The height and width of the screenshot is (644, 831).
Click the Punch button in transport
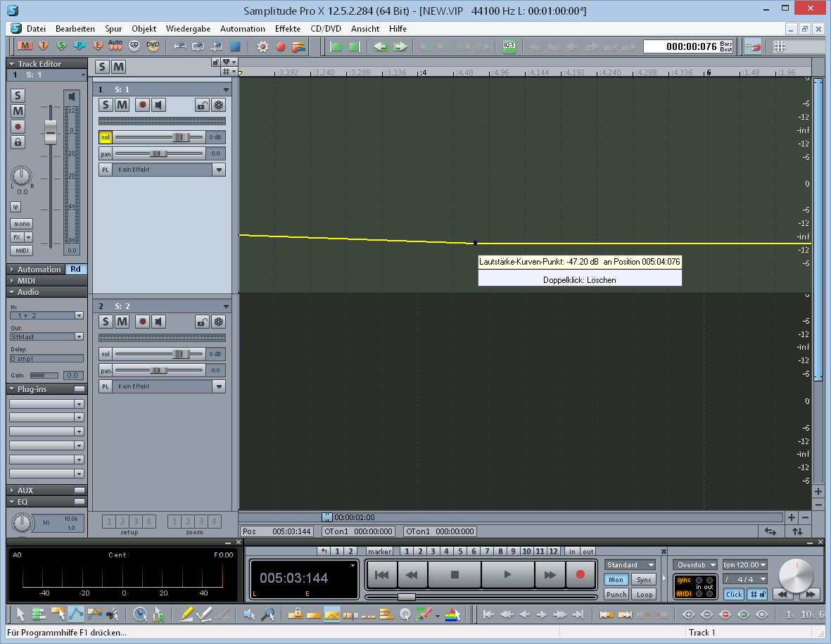click(x=616, y=594)
